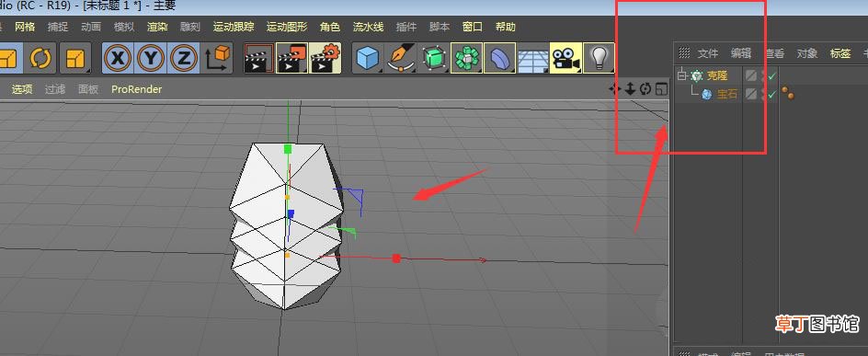Select the spline pen tool
This screenshot has height=356, width=868.
[400, 58]
